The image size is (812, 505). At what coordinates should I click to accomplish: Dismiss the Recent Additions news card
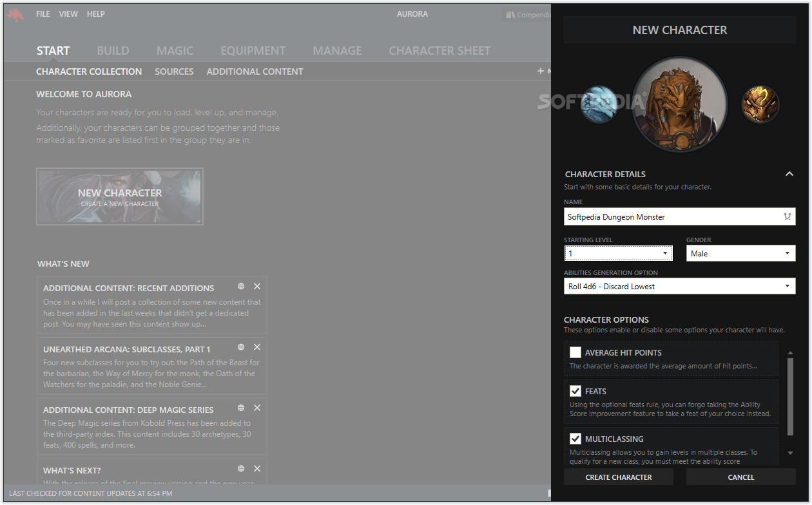click(x=257, y=287)
